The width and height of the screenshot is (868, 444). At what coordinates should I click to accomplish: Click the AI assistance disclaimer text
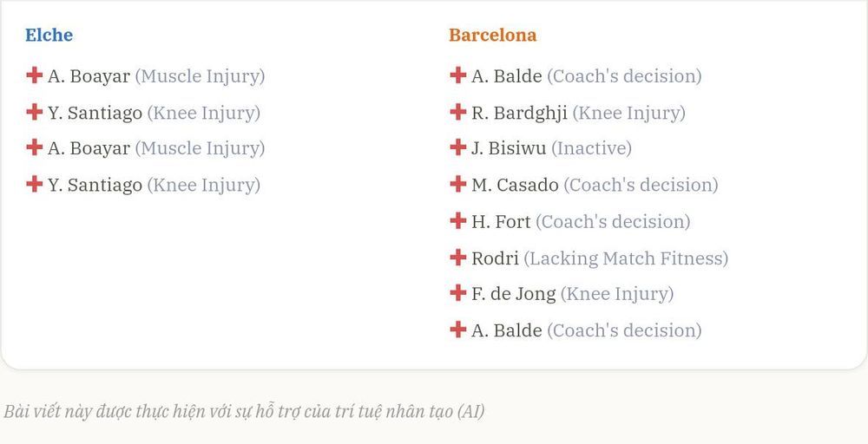pyautogui.click(x=244, y=411)
